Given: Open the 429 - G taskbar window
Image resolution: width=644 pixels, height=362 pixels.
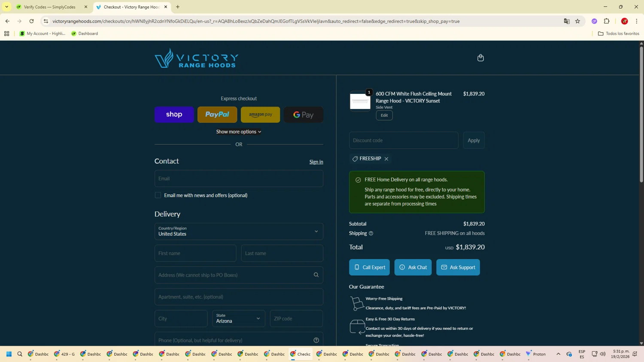Looking at the screenshot, I should coord(64,354).
